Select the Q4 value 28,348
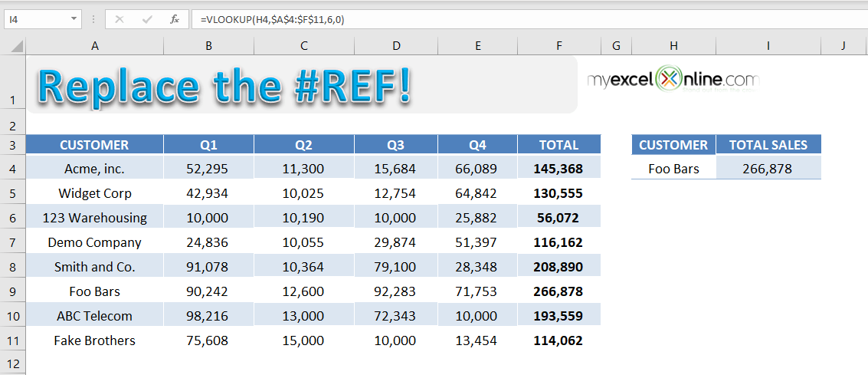868x375 pixels. tap(477, 267)
